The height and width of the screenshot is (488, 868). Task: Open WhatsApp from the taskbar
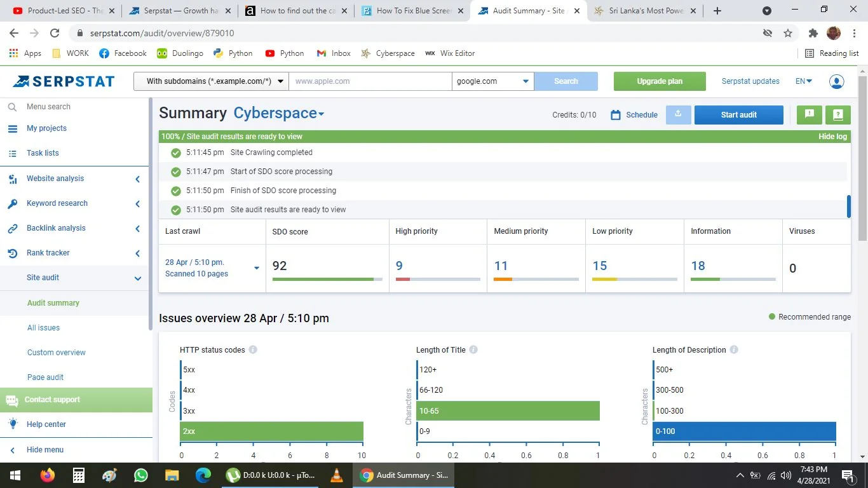[x=140, y=475]
